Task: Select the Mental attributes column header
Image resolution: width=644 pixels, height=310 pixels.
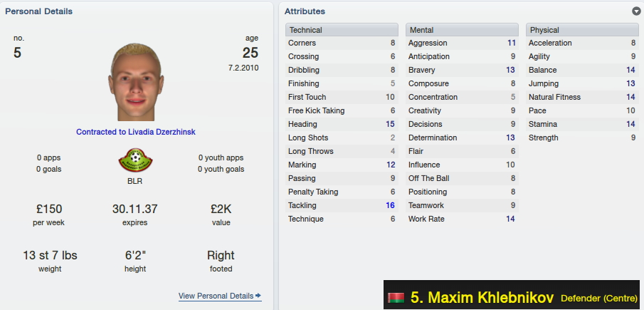Action: tap(462, 30)
